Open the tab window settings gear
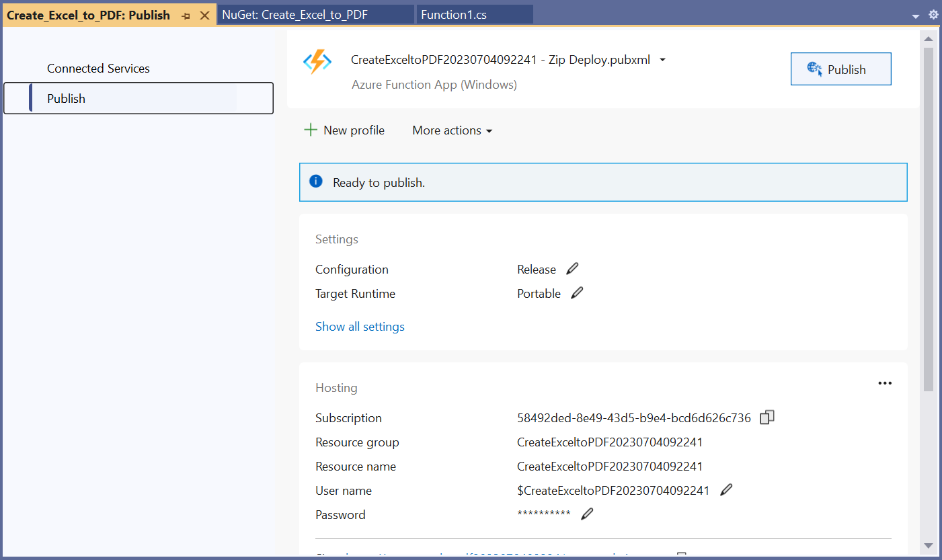 [933, 15]
